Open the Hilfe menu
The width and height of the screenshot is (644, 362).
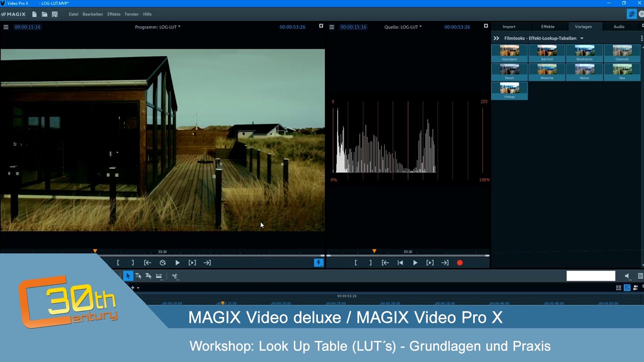coord(147,14)
